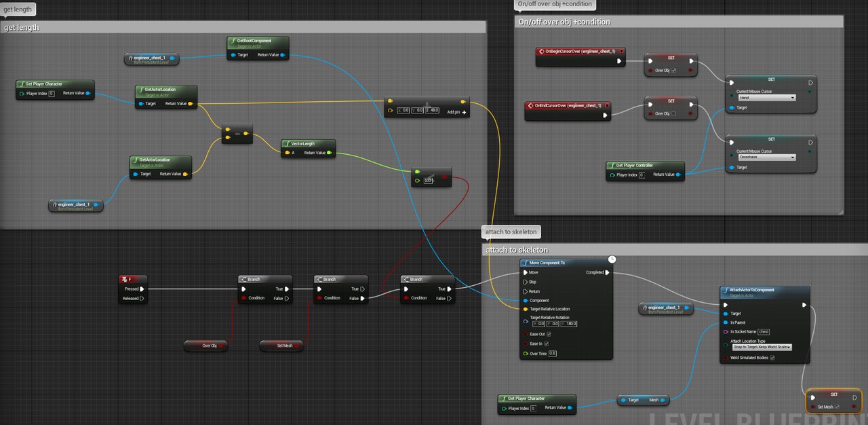Click the GetRootComponent function icon

233,41
